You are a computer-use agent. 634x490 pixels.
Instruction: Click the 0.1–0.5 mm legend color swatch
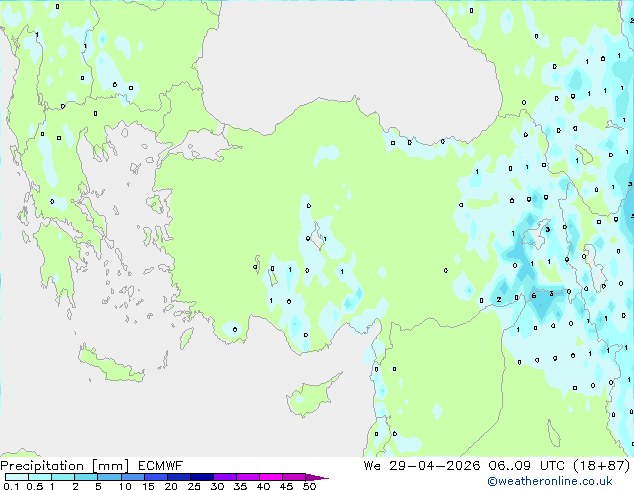coord(17,477)
